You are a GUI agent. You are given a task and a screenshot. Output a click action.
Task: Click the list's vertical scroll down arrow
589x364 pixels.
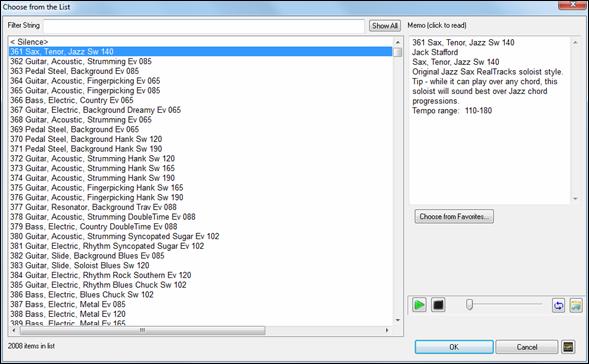(397, 320)
